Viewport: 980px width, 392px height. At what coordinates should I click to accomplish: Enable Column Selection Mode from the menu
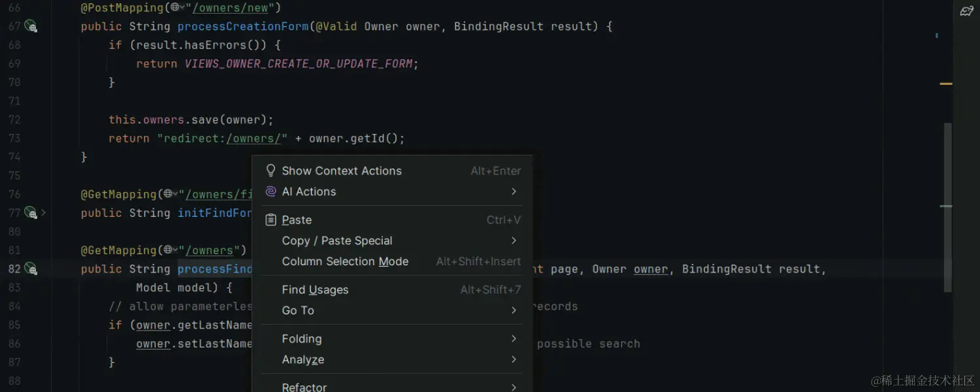click(x=345, y=261)
